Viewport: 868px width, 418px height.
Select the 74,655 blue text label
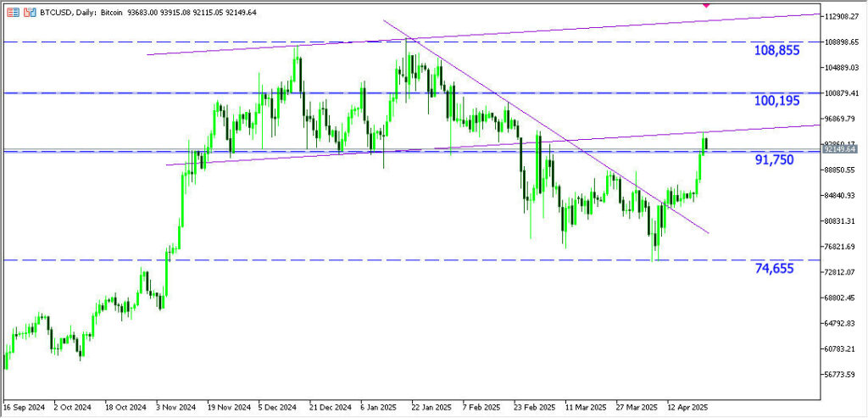coord(773,269)
